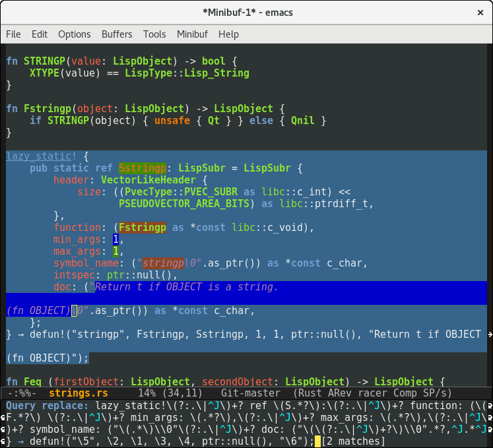Click the strings.rs buffer name in mode line
Screen dimensions: 493x448
(x=78, y=393)
